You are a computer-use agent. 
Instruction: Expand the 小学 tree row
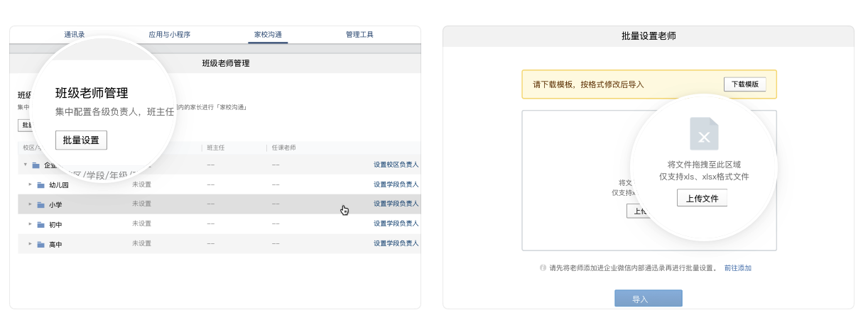[31, 204]
